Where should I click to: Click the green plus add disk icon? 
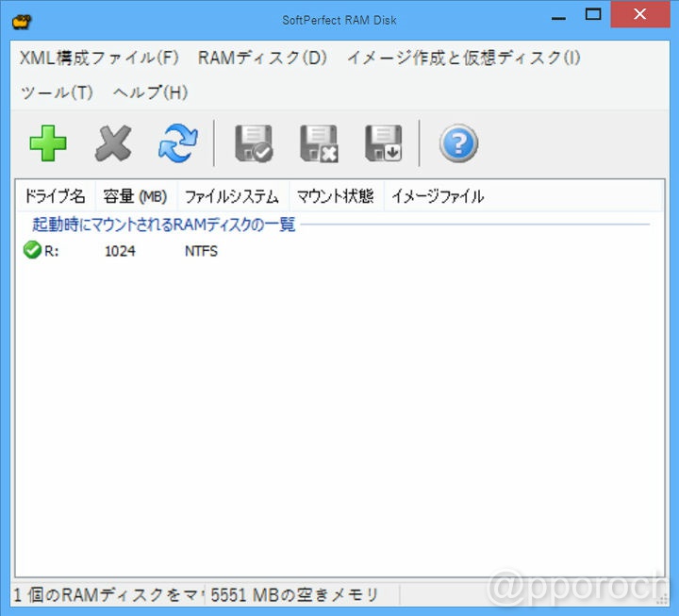coord(48,143)
